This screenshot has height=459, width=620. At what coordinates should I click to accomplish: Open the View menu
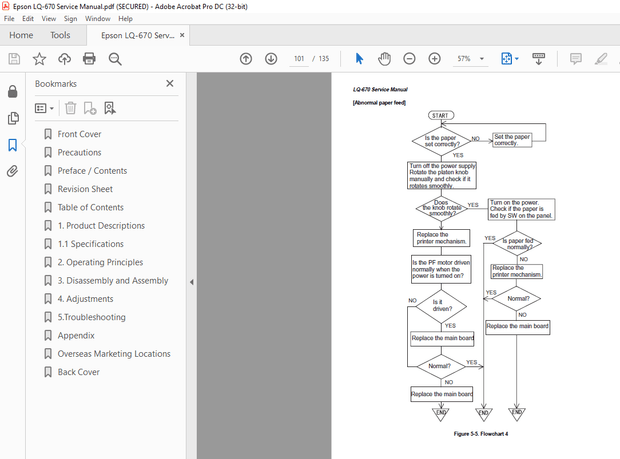pos(49,19)
